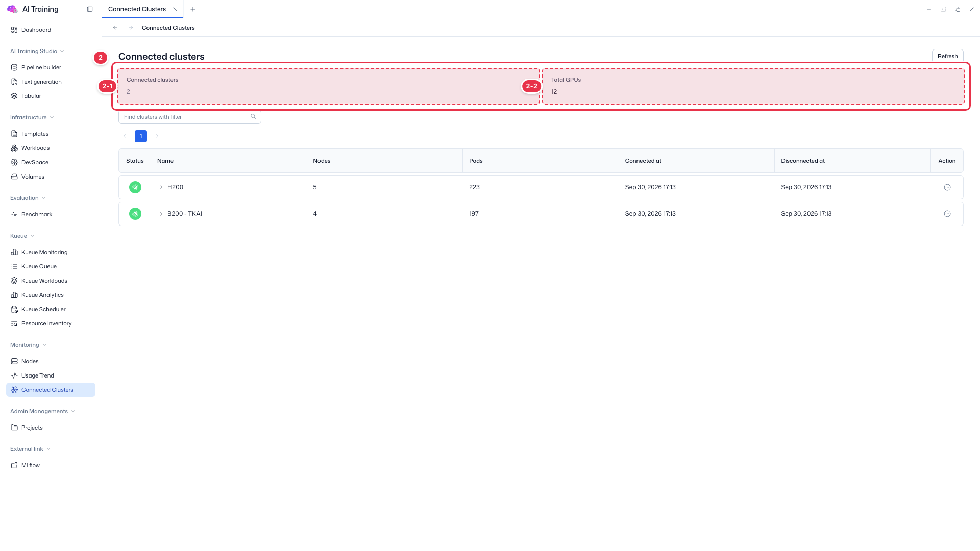Click the Text generation icon
The width and height of the screenshot is (980, 551).
click(14, 82)
